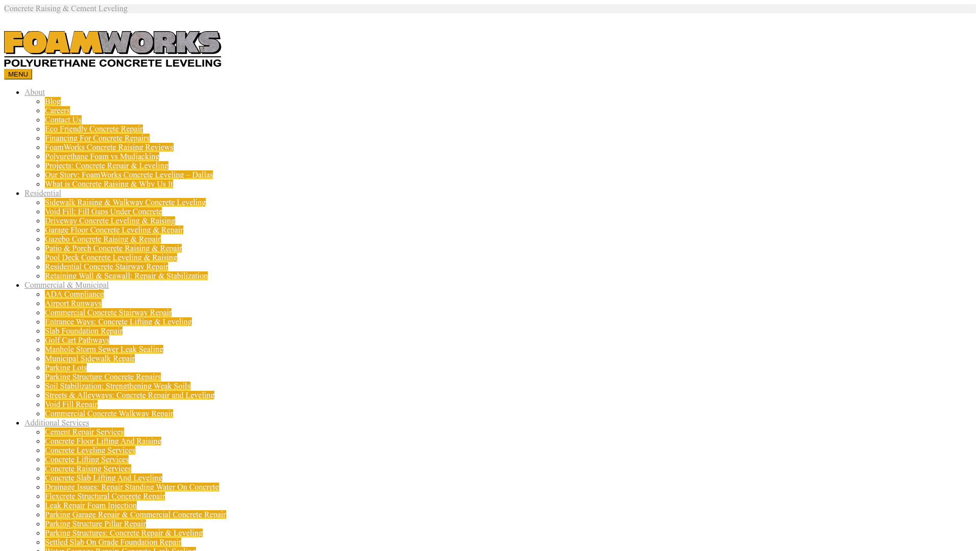This screenshot has height=551, width=980.
Task: Open the Commercial & Municipal menu
Action: coord(66,285)
